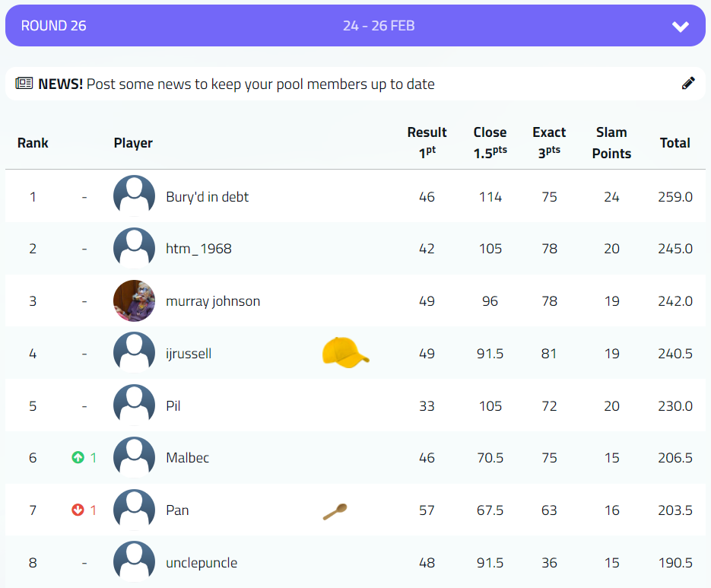Click the news post prompt text
This screenshot has width=711, height=588.
pyautogui.click(x=260, y=84)
